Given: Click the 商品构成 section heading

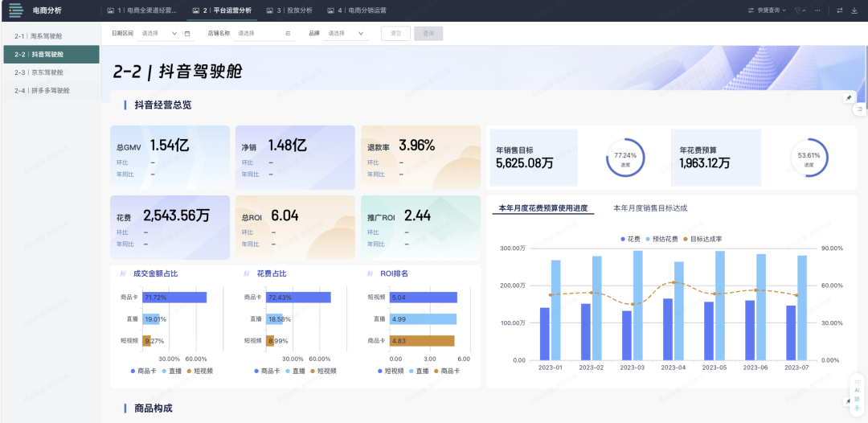Looking at the screenshot, I should pos(154,409).
